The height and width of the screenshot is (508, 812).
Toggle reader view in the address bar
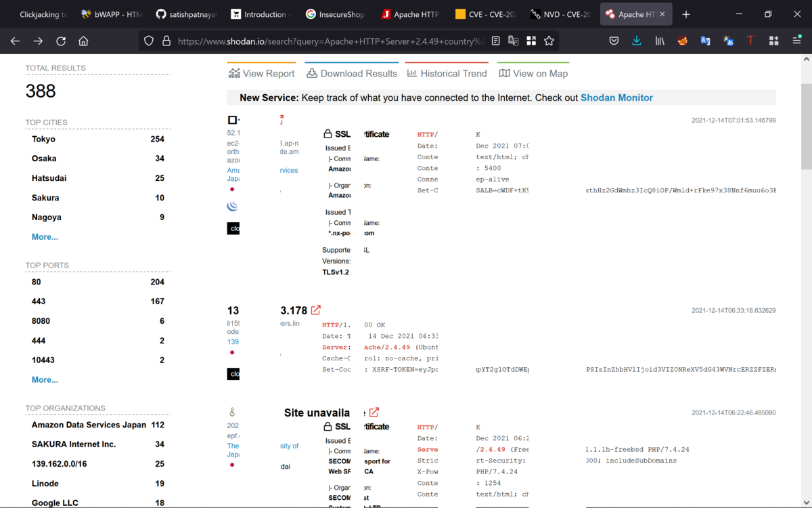[x=496, y=41]
